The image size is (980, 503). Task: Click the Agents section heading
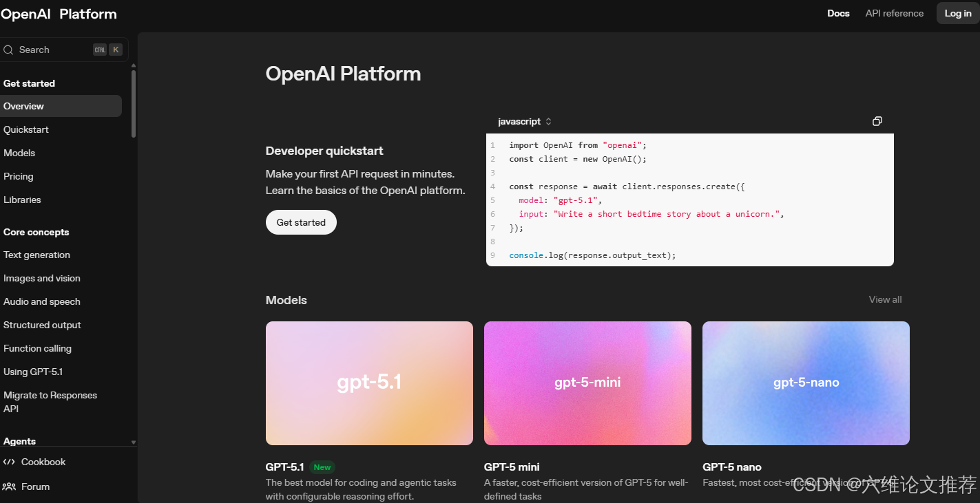click(19, 441)
